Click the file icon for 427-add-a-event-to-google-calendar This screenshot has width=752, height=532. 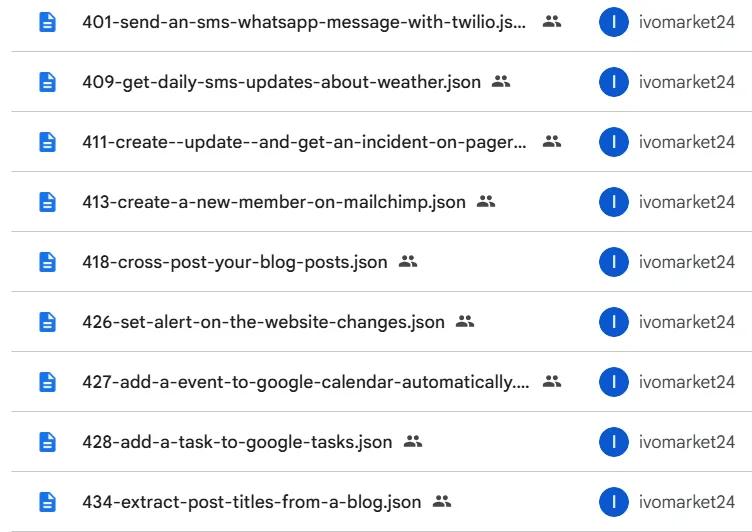[47, 382]
